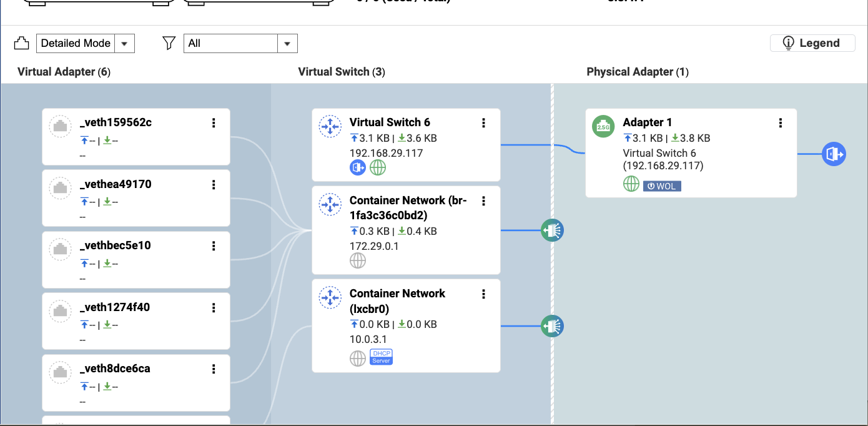Click the Adapter 1 2.5G port icon
The width and height of the screenshot is (868, 426).
(x=603, y=127)
